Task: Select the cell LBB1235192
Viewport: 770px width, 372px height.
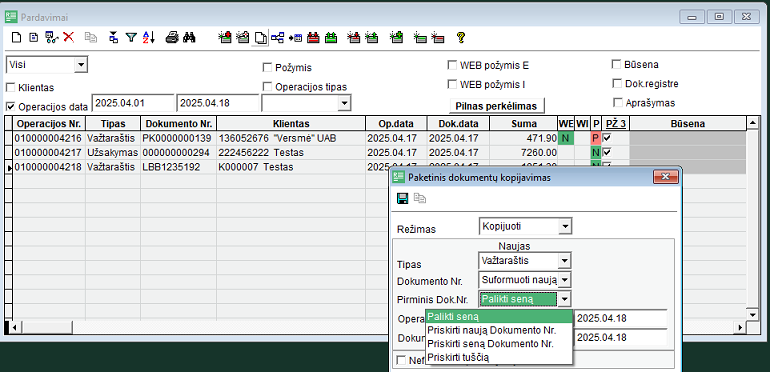Action: pyautogui.click(x=178, y=167)
